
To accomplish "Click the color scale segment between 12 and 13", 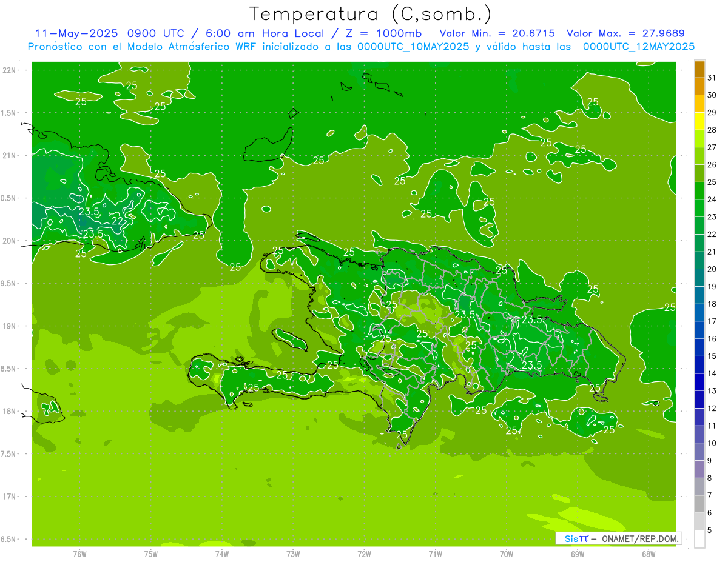I will tap(699, 400).
